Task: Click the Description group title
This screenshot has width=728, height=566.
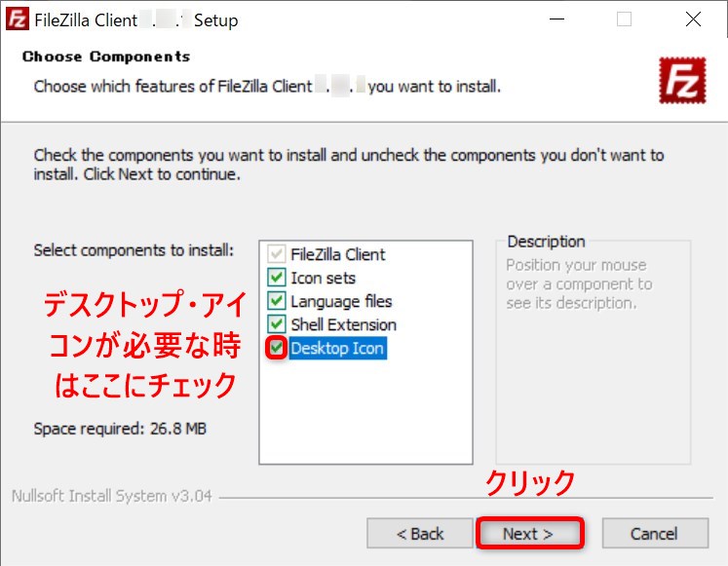Action: tap(546, 242)
